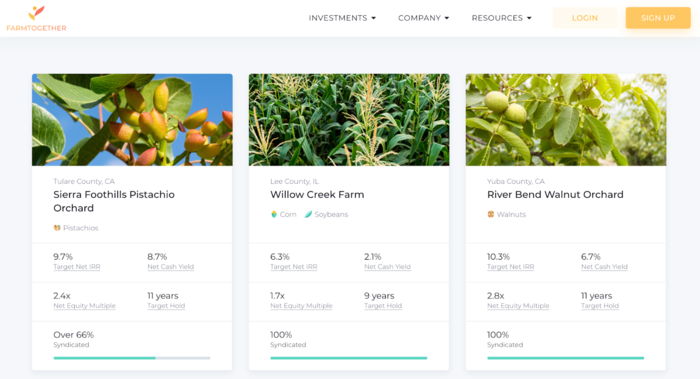700x379 pixels.
Task: Click Willow Creek Farm syndication progress bar
Action: point(349,358)
